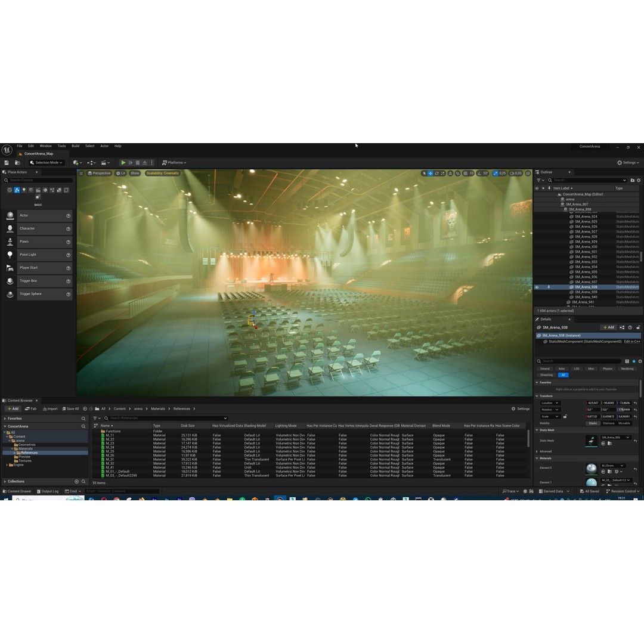Viewport: 644px width, 644px height.
Task: Click Add component button in Details
Action: pyautogui.click(x=608, y=327)
